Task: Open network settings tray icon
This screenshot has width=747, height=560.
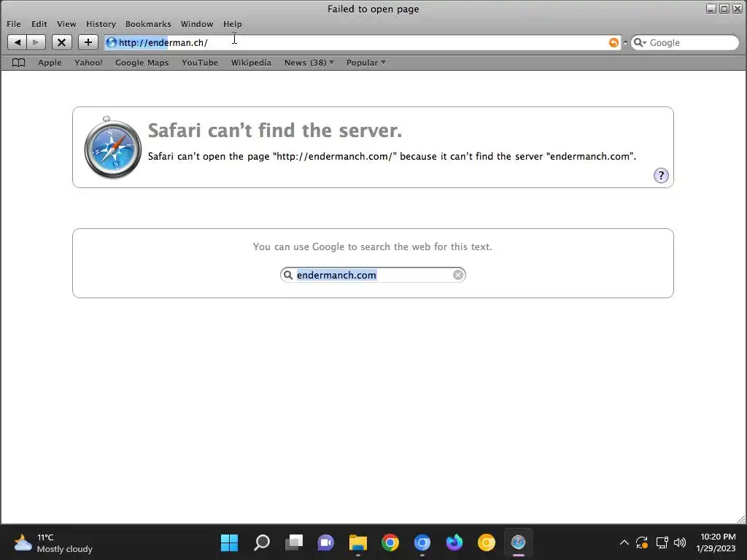Action: point(662,542)
